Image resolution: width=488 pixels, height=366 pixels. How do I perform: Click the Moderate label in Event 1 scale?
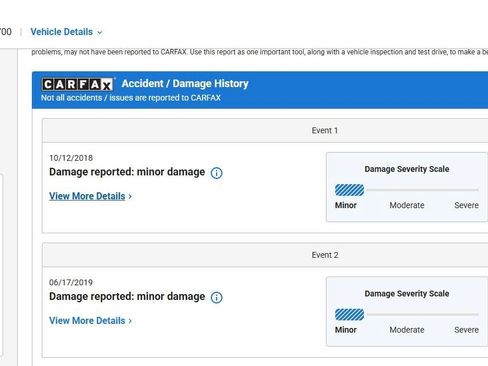[407, 205]
